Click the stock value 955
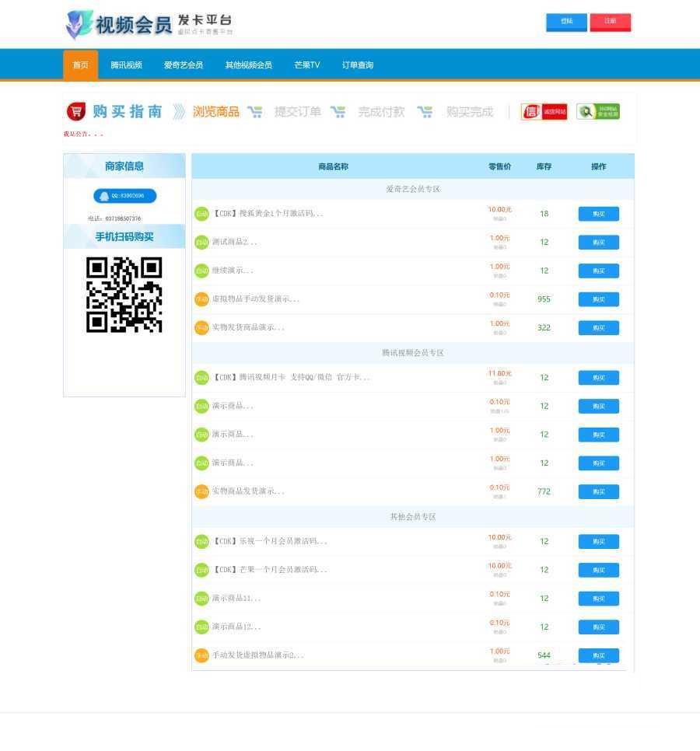Viewport: 700px width, 751px height. click(x=544, y=299)
